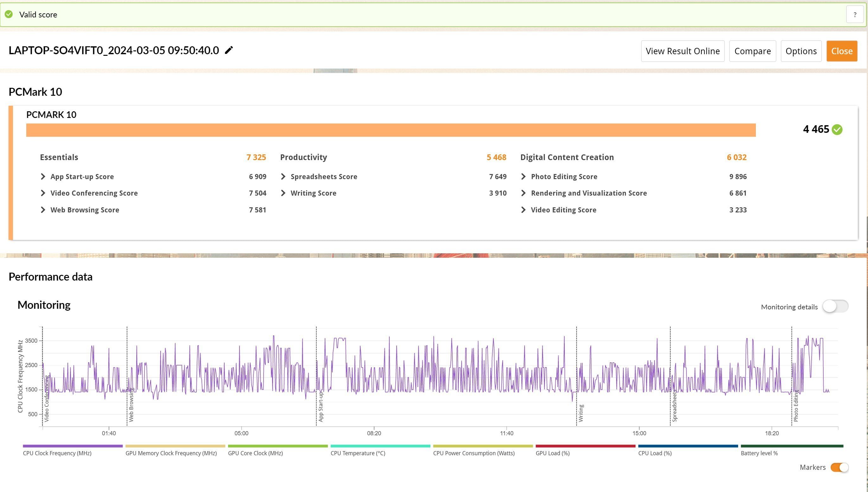Enable the Markers toggle
Image resolution: width=868 pixels, height=492 pixels.
pos(840,467)
